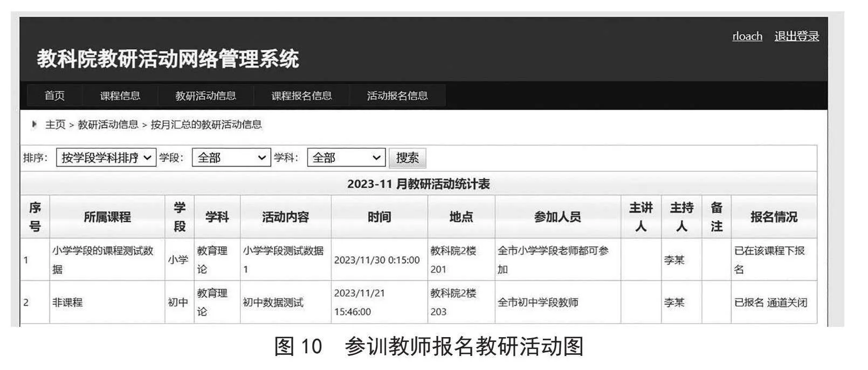This screenshot has height=370, width=868.
Task: Click the 所属课程 column header
Action: [107, 217]
